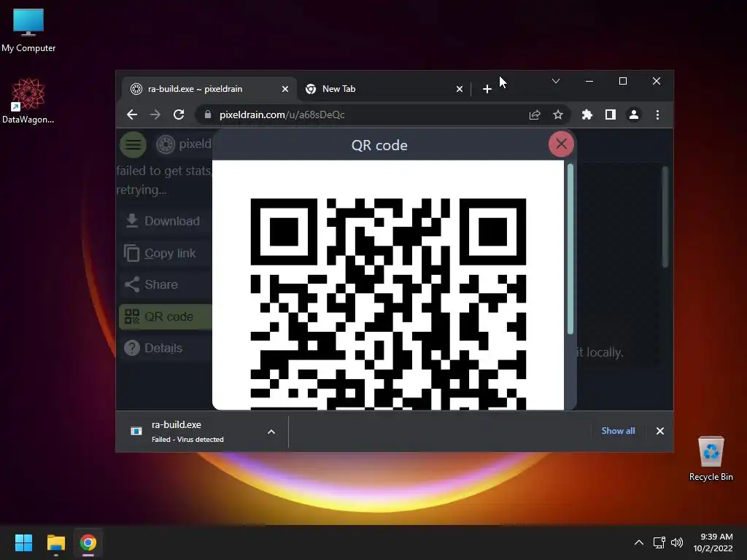The height and width of the screenshot is (560, 747).
Task: Open the Windows Start menu
Action: pos(23,542)
